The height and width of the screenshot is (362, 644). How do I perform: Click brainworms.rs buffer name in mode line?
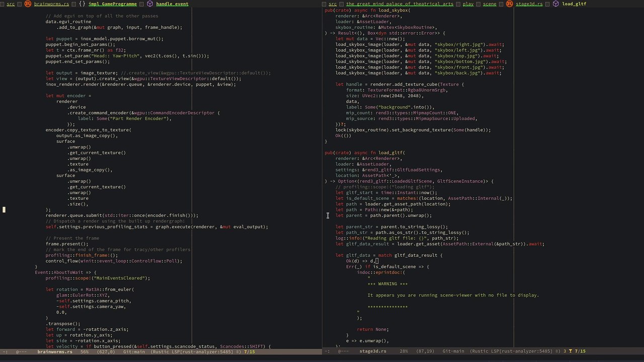point(54,351)
